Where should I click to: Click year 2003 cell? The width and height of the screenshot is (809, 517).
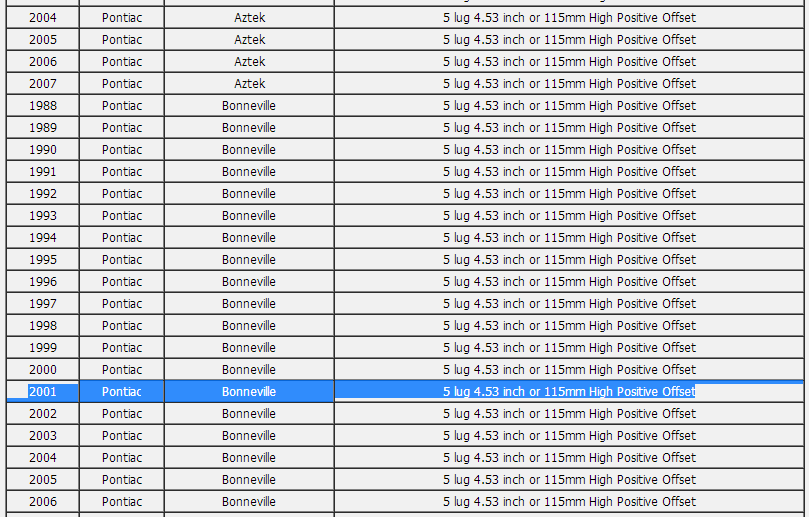tap(43, 436)
